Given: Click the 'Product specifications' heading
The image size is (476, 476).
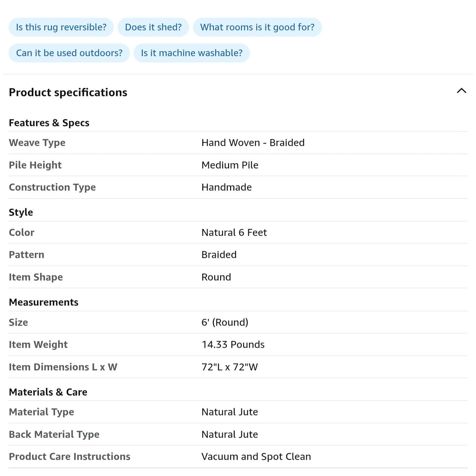Looking at the screenshot, I should (x=68, y=92).
